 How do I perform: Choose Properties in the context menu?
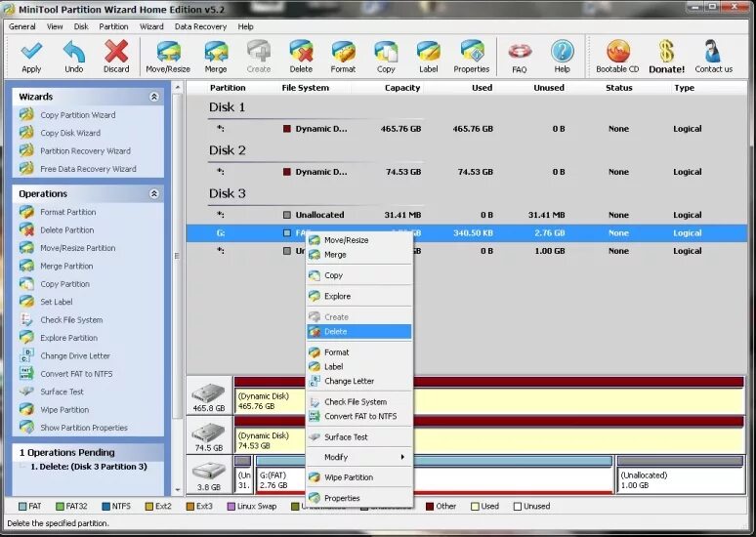359,498
